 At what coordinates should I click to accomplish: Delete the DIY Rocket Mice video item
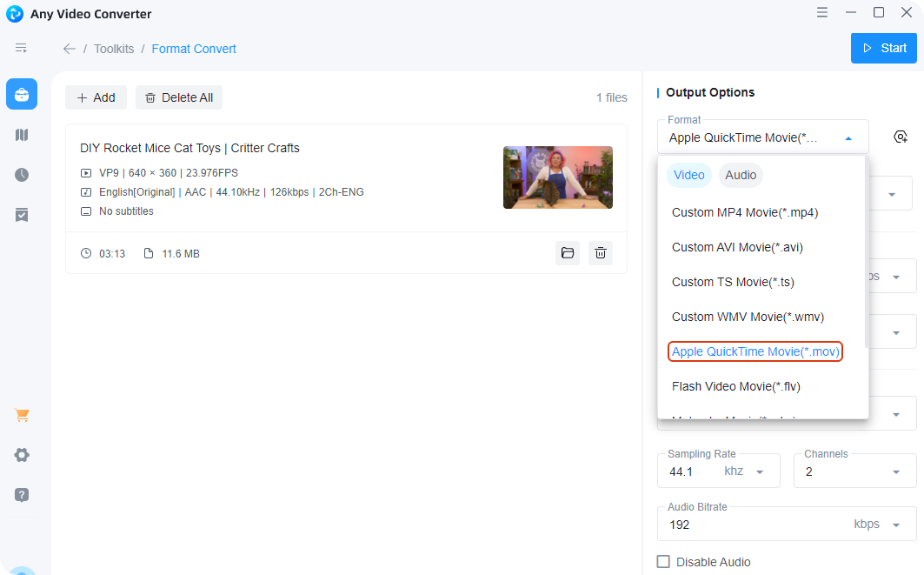(x=600, y=253)
